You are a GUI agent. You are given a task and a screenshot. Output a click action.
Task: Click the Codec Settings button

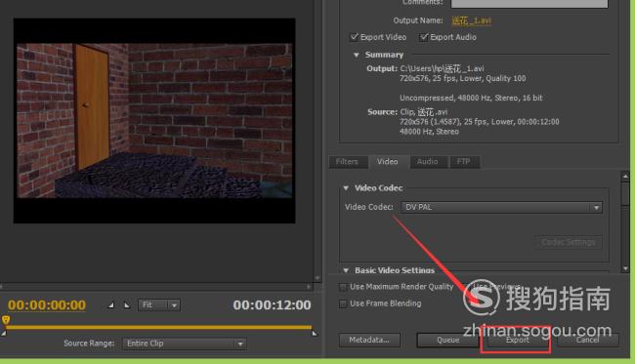click(569, 242)
